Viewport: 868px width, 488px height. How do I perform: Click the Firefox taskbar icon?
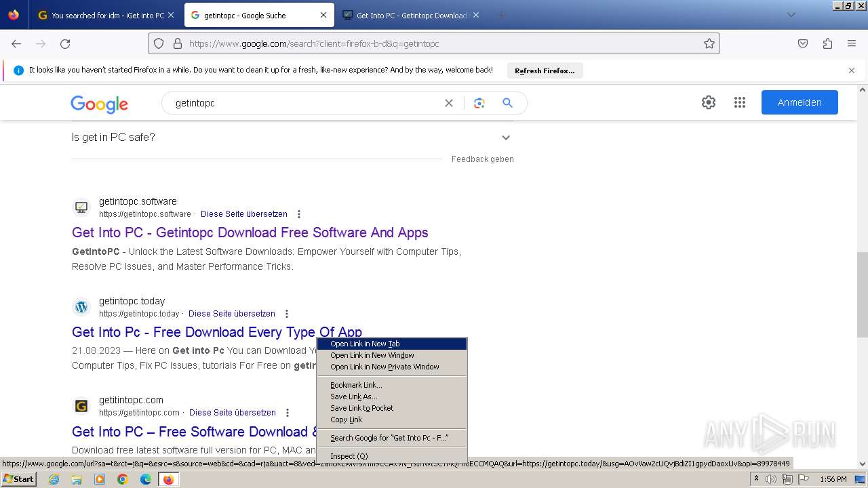pyautogui.click(x=168, y=479)
